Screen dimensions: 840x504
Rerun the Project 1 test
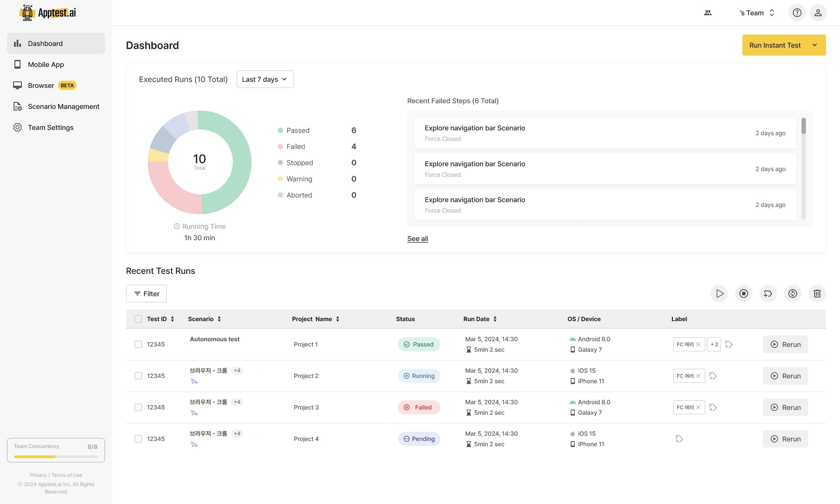(785, 344)
